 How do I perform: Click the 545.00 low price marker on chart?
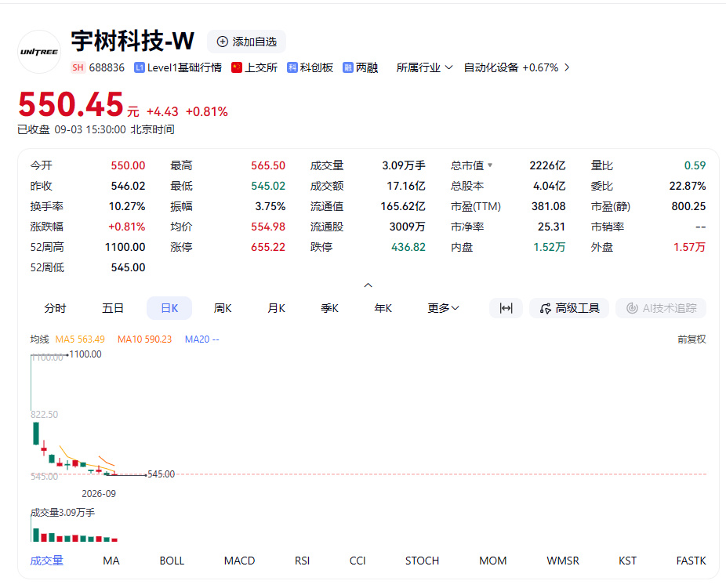162,474
